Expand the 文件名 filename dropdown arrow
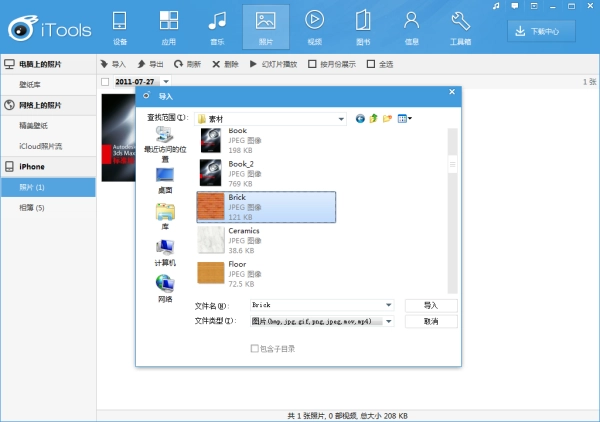The image size is (600, 422). click(x=389, y=305)
